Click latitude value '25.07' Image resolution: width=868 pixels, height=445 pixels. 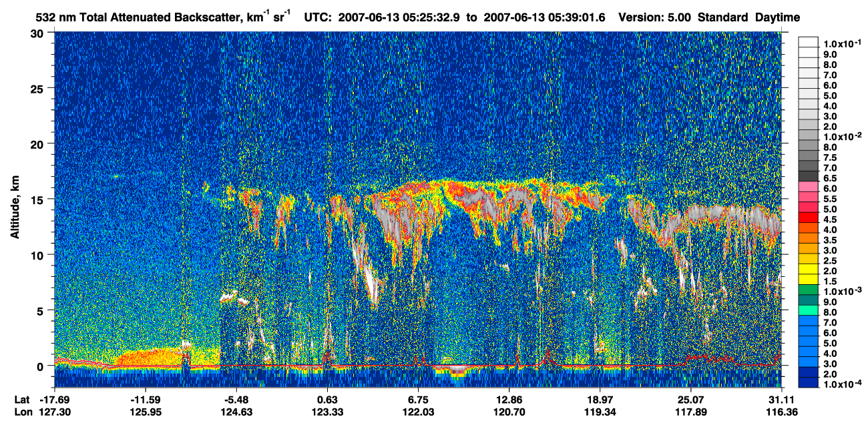[x=690, y=400]
